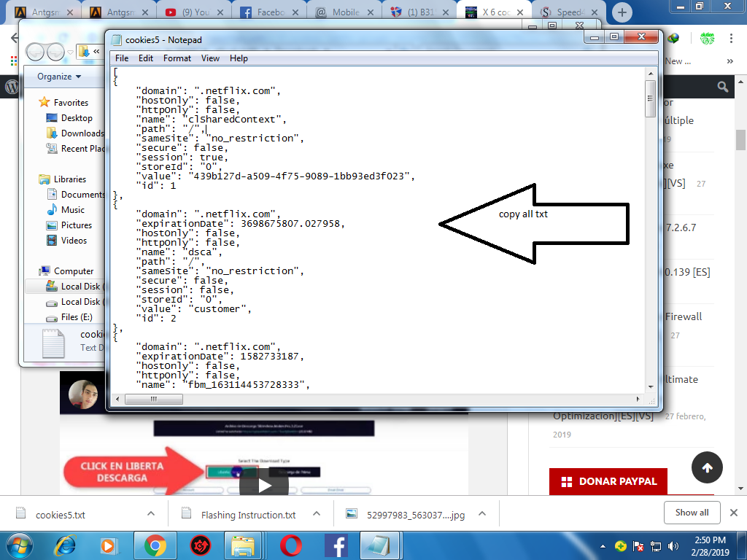Click the browser bookmarks overflow chevron
The height and width of the screenshot is (560, 747).
pyautogui.click(x=729, y=61)
